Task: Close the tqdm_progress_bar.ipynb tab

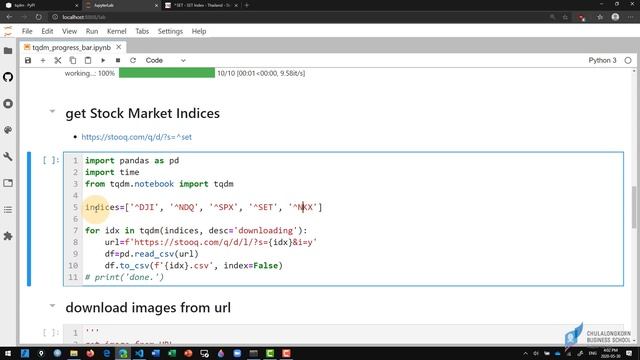Action: [x=119, y=47]
